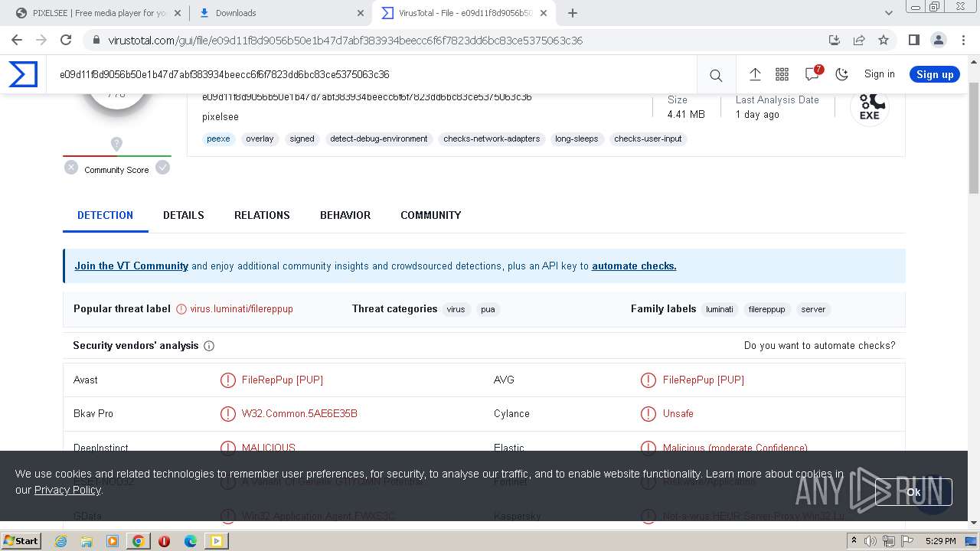The height and width of the screenshot is (551, 980).
Task: Switch to the BEHAVIOR tab
Action: coord(345,215)
